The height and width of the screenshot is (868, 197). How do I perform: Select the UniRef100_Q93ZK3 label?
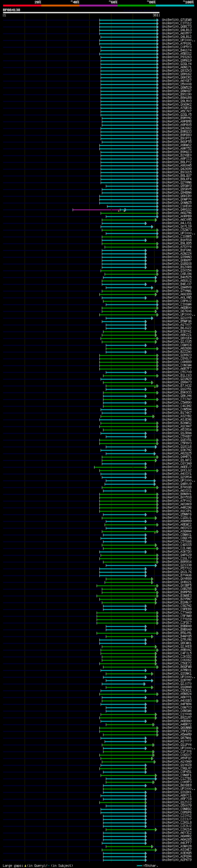pyautogui.click(x=177, y=71)
